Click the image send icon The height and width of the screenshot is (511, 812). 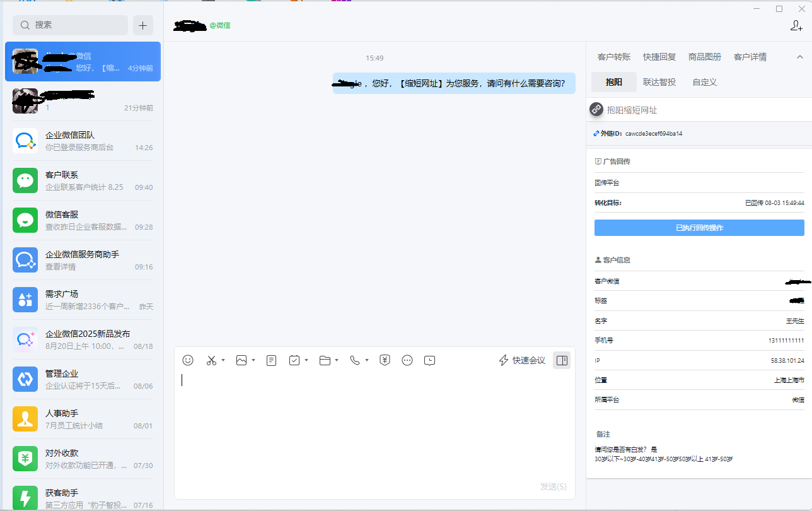tap(241, 360)
